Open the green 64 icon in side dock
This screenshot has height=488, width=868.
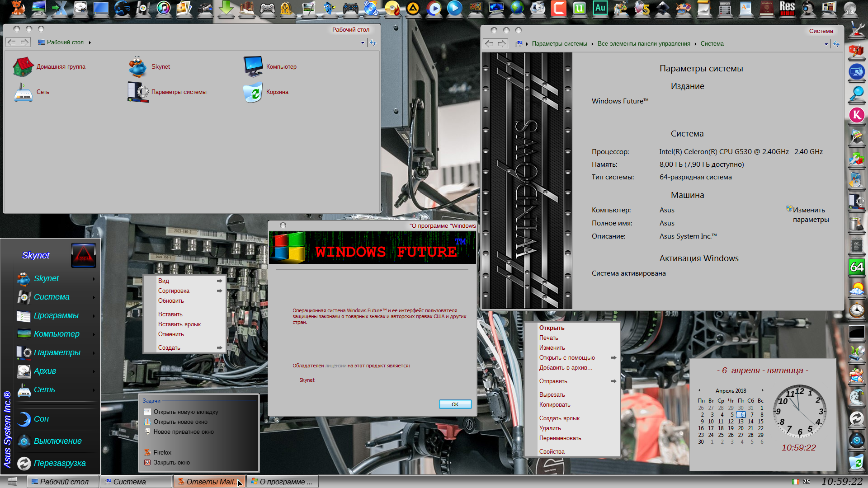coord(857,267)
